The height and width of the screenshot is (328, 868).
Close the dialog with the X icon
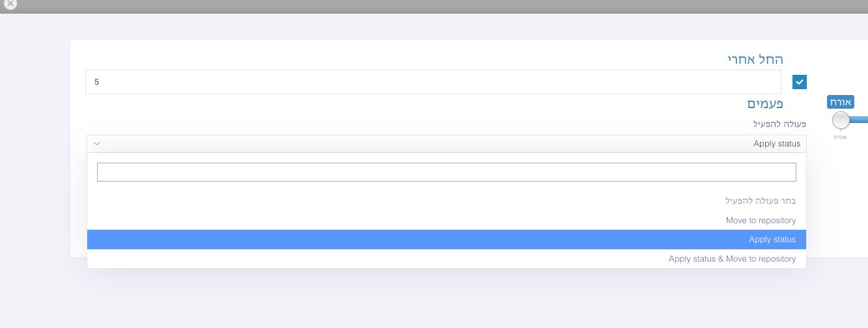point(10,3)
